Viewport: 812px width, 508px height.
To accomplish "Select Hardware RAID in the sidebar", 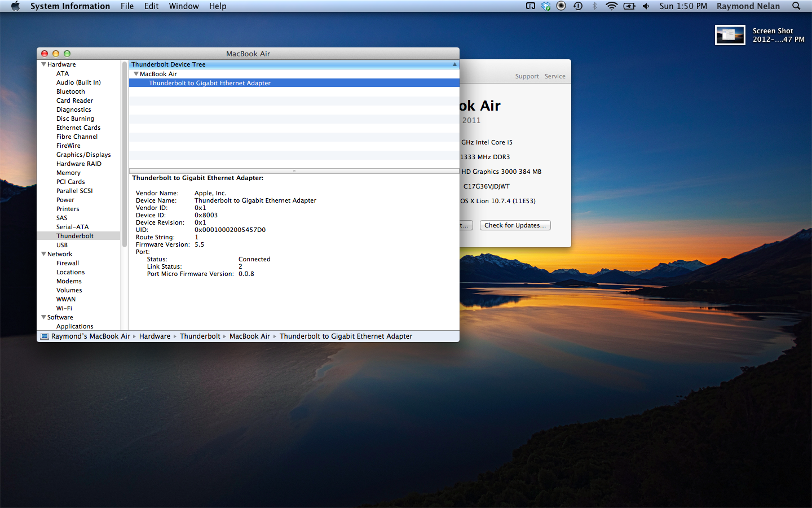I will point(79,164).
